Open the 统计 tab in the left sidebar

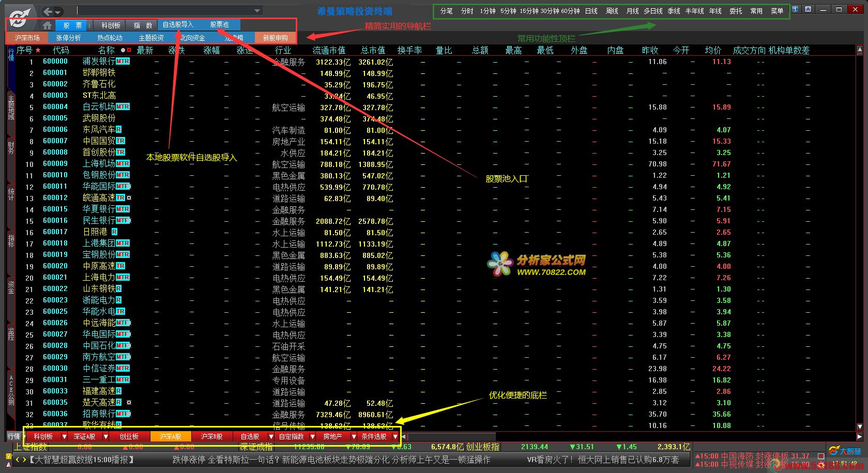(x=11, y=194)
